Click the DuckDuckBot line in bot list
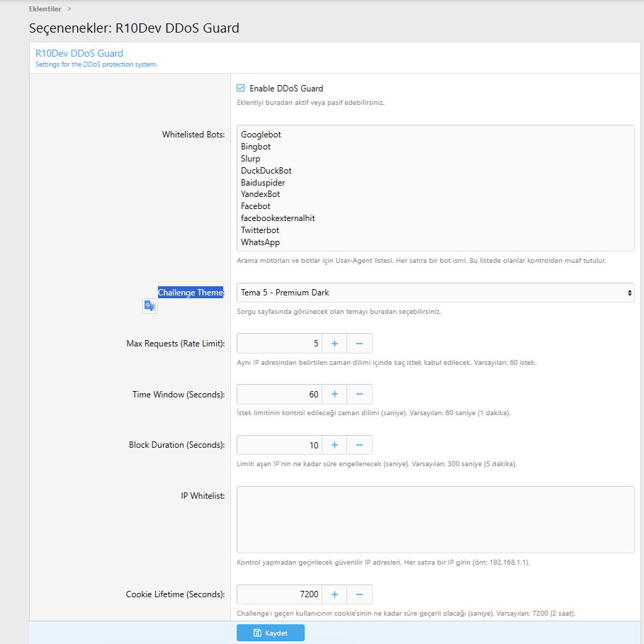The width and height of the screenshot is (644, 644). (x=266, y=171)
